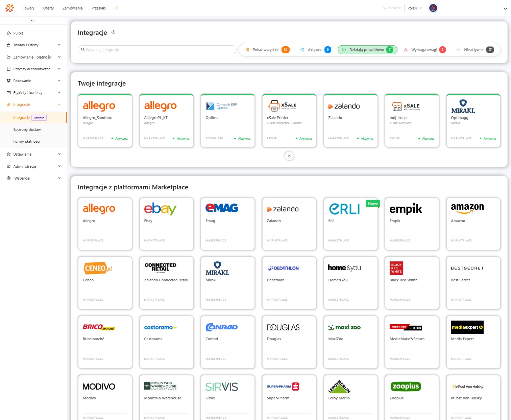The image size is (511, 420).
Task: Select the Empik marketplace logo
Action: (406, 209)
